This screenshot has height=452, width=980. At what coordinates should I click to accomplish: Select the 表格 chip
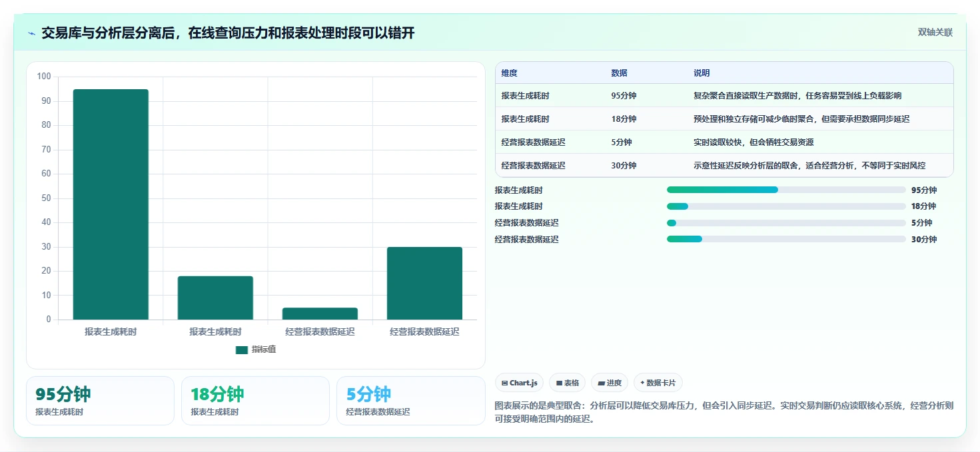click(x=567, y=383)
